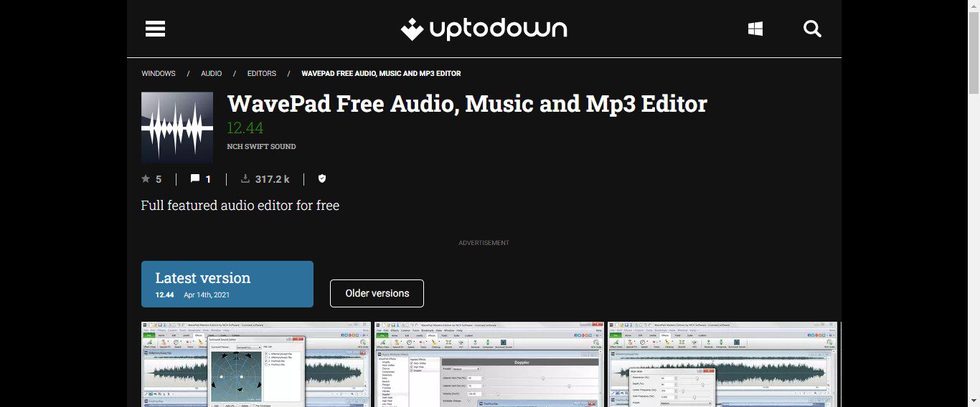The image size is (980, 407).
Task: Open the Audio breadcrumb
Action: tap(212, 74)
